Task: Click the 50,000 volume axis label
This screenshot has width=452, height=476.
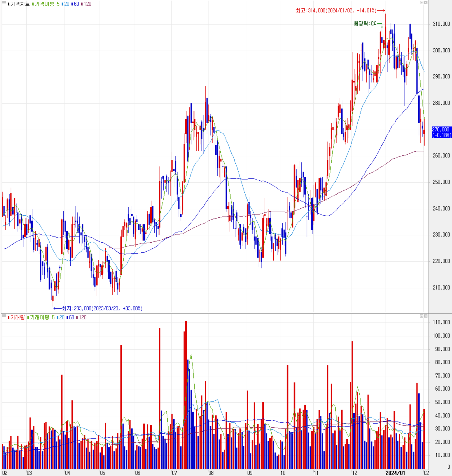Action: tap(442, 402)
